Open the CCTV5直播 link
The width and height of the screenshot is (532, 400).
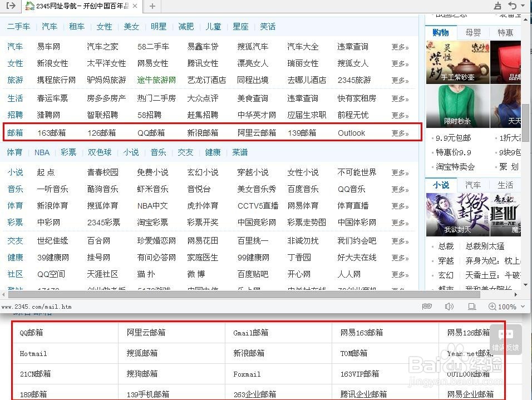tap(258, 206)
